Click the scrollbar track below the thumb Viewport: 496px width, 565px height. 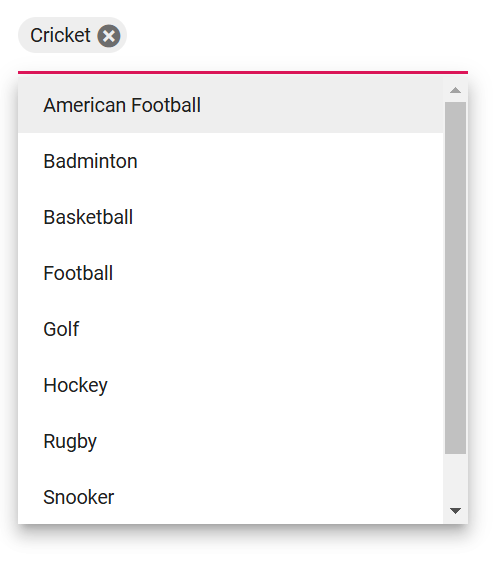coord(455,478)
